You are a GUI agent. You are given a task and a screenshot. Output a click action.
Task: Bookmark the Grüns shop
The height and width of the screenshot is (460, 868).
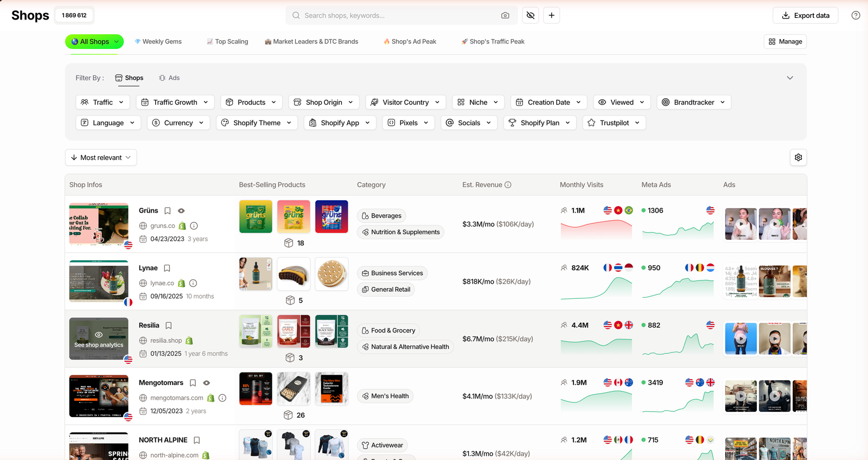168,210
